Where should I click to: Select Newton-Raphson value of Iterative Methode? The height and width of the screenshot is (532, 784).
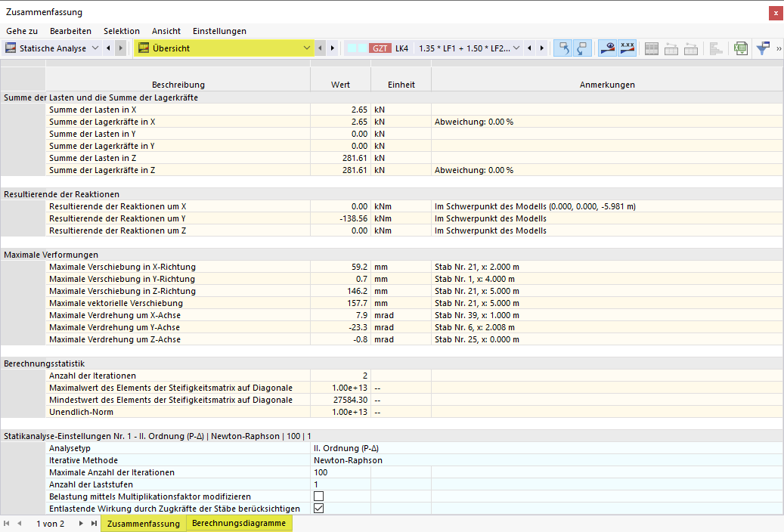coord(348,460)
